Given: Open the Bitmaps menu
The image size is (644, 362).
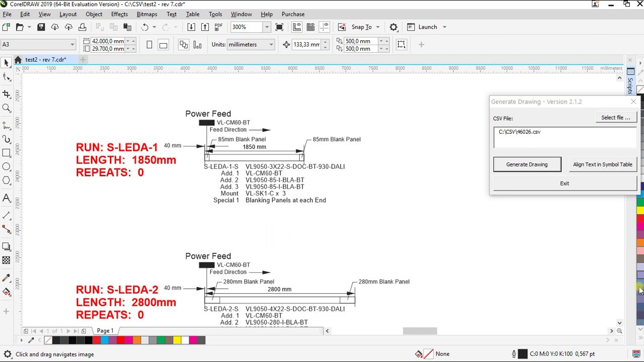Looking at the screenshot, I should click(147, 14).
